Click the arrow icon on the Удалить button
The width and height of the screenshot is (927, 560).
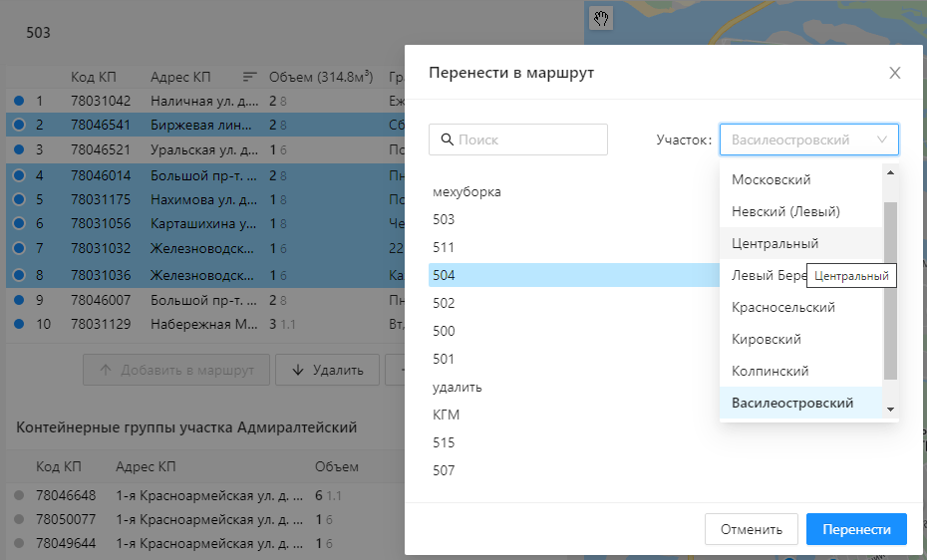click(x=297, y=370)
